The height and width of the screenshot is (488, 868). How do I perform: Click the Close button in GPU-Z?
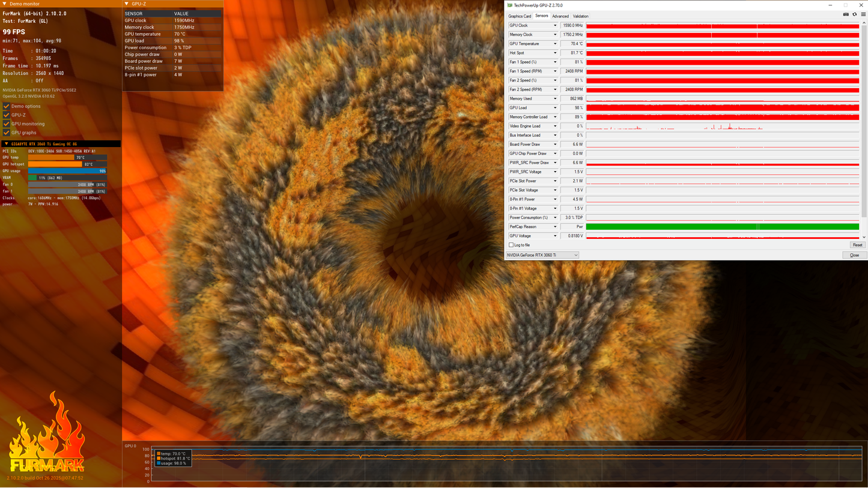854,255
